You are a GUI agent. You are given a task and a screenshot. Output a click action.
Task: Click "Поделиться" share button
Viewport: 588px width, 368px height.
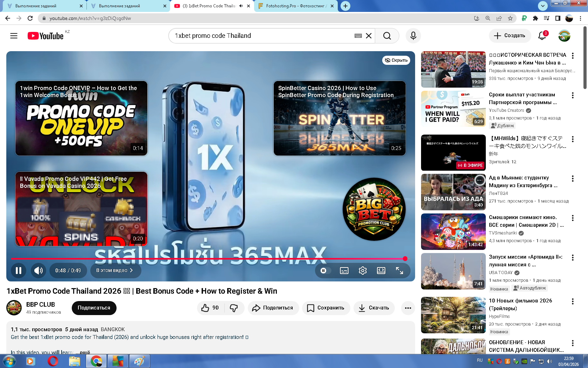tap(273, 308)
